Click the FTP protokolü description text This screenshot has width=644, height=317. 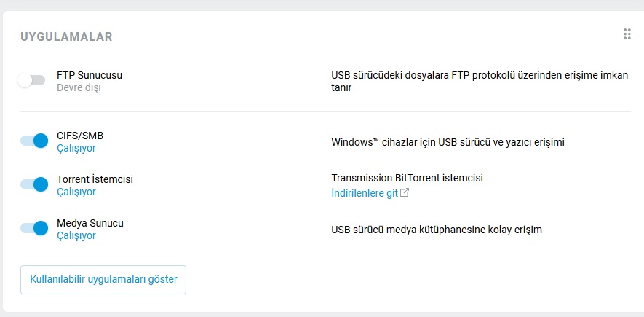pyautogui.click(x=480, y=82)
